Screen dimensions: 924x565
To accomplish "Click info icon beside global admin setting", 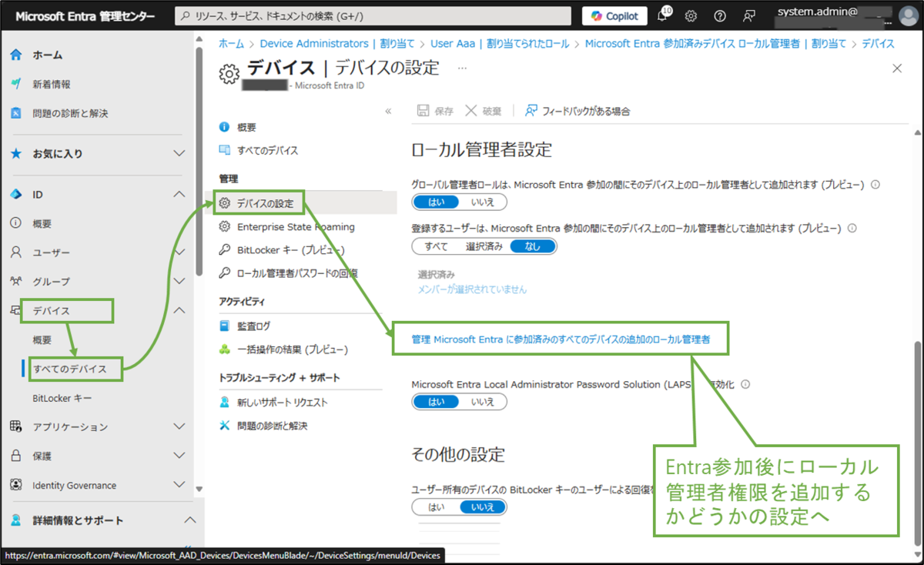I will point(875,185).
